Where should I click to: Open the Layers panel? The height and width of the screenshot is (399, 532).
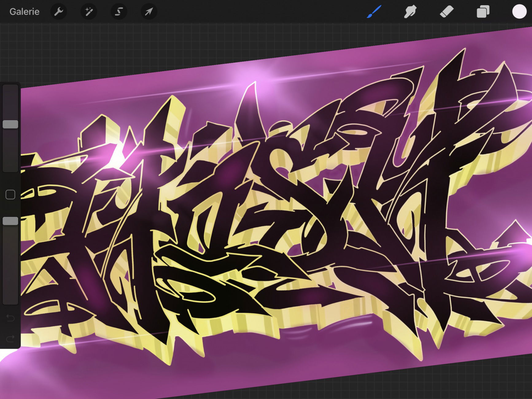[483, 12]
